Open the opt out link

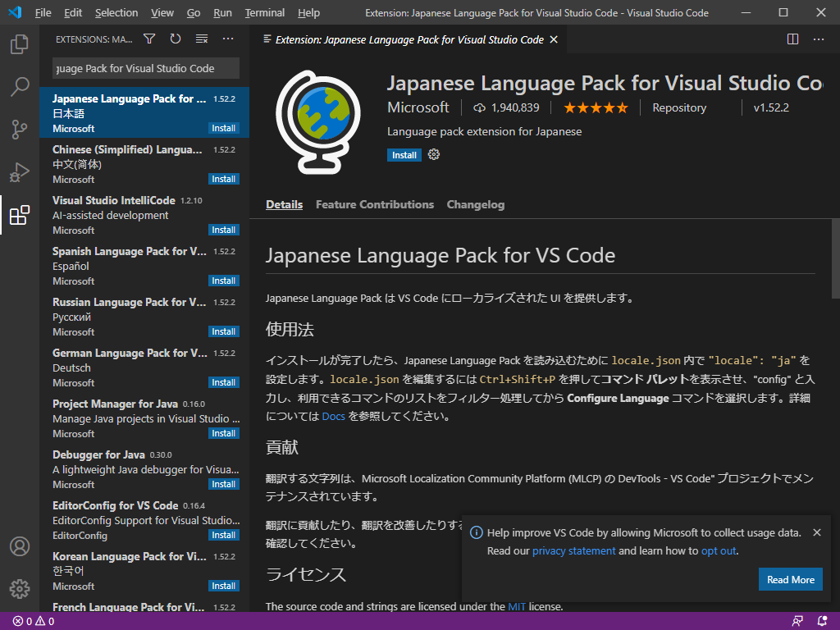719,550
